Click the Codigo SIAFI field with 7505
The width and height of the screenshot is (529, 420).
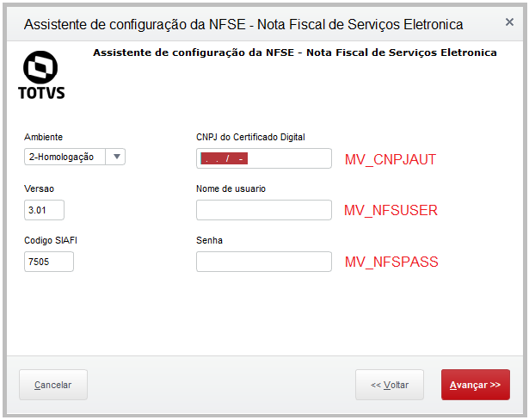point(49,262)
